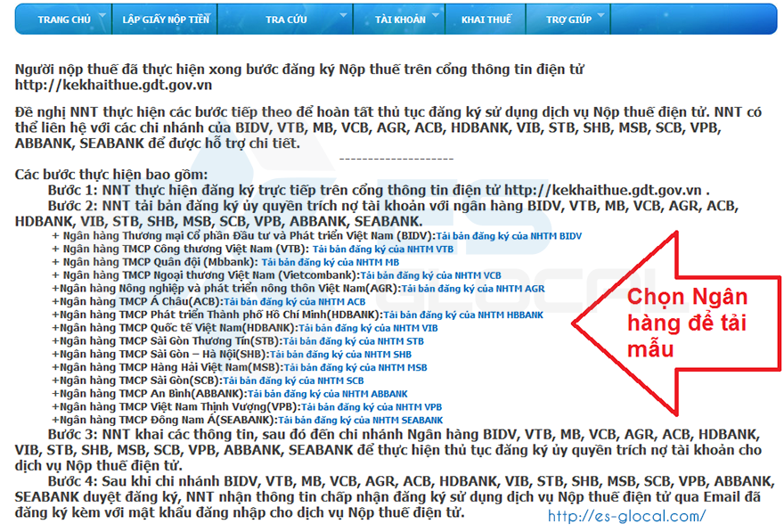
Task: Expand the dropdown arrow beside TÀI KHOẢN
Action: (436, 15)
